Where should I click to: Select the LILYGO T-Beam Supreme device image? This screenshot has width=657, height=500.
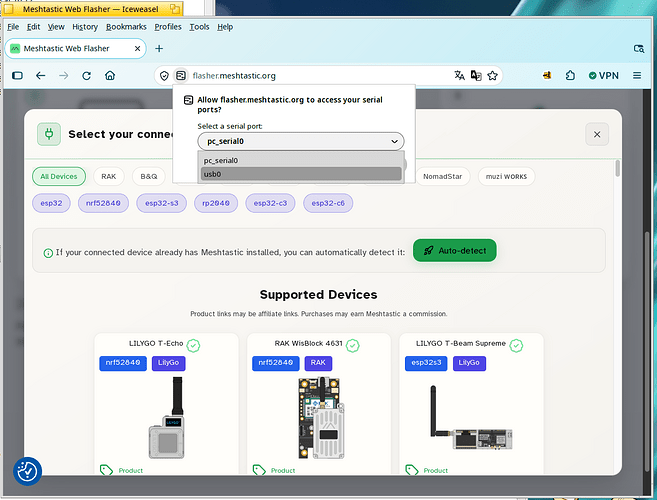point(471,417)
